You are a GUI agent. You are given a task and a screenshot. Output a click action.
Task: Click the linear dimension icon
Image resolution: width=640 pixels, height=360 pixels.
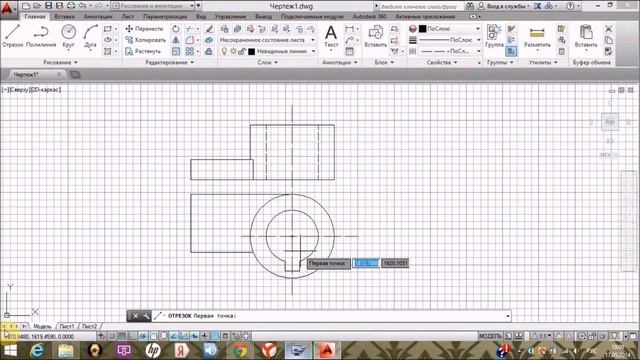(349, 29)
